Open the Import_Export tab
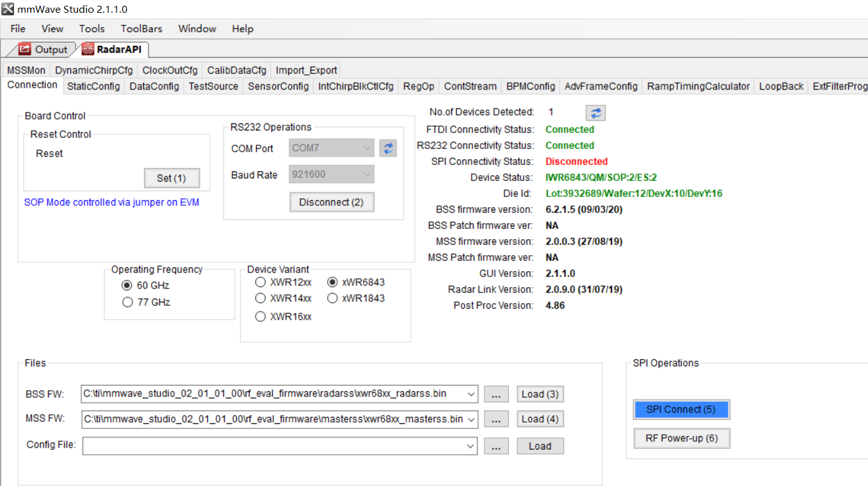The width and height of the screenshot is (868, 486). [306, 70]
